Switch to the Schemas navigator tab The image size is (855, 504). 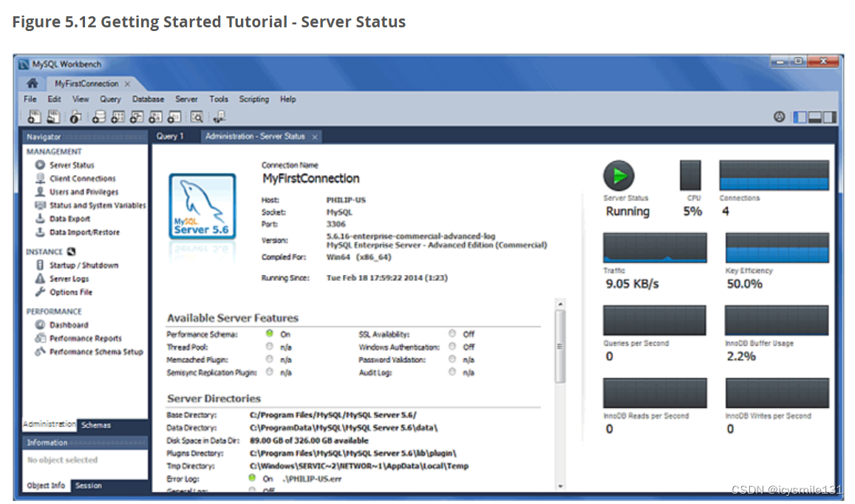click(96, 425)
